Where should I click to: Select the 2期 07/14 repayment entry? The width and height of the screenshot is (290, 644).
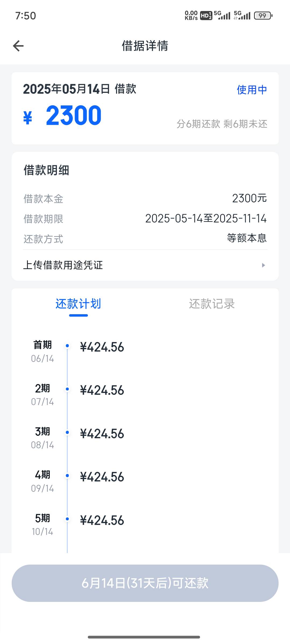[78, 395]
